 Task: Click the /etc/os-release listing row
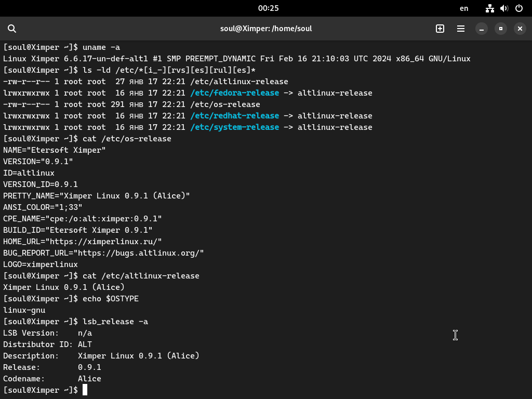pyautogui.click(x=131, y=104)
